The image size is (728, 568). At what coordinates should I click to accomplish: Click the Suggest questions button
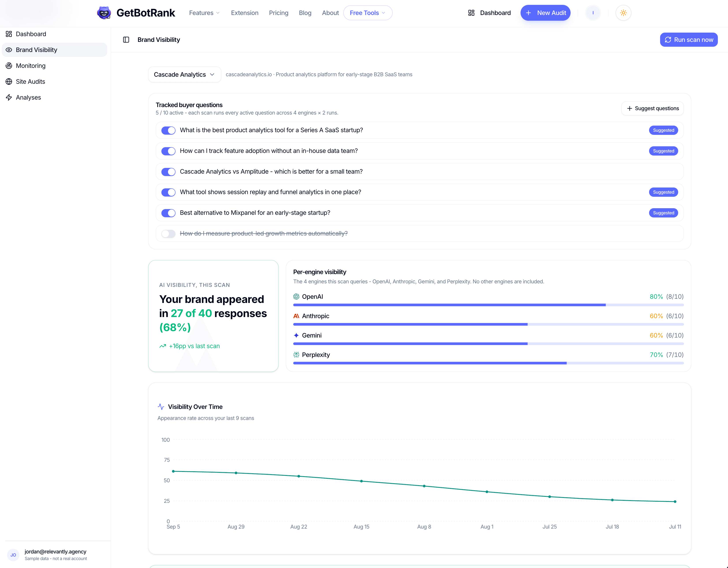click(x=652, y=108)
